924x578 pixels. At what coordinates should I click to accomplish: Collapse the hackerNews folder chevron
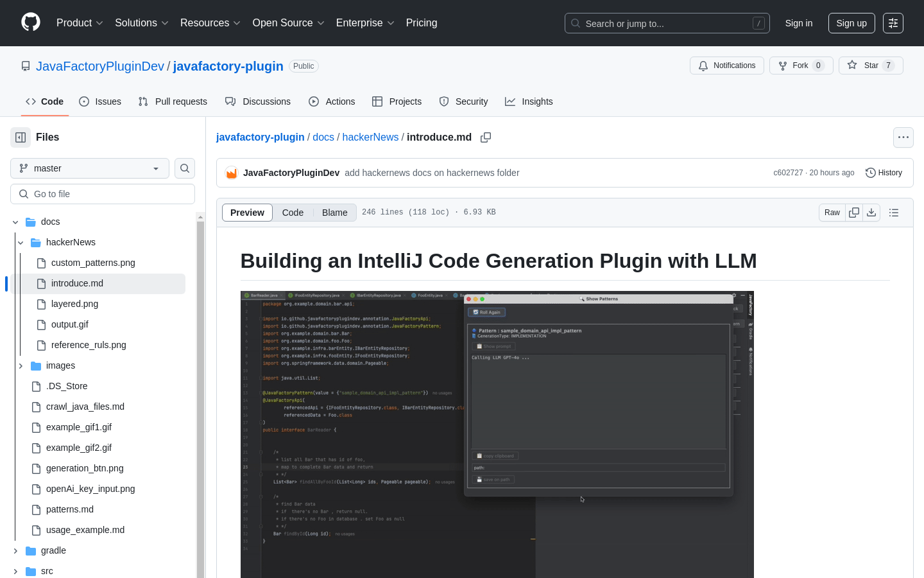(21, 242)
